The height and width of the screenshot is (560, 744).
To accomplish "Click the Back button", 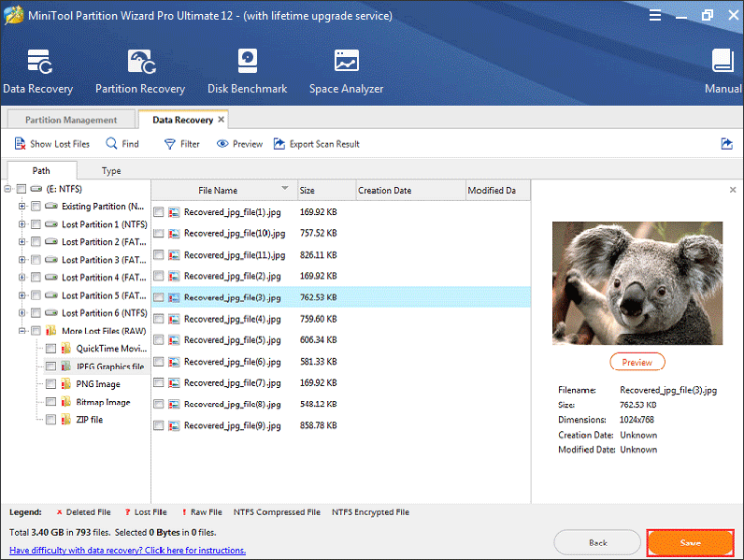I will coord(597,543).
